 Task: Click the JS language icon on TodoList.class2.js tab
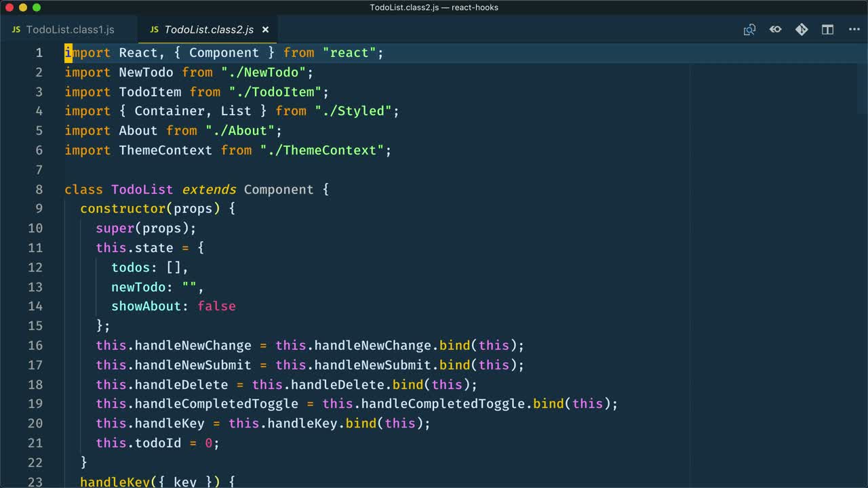(154, 29)
